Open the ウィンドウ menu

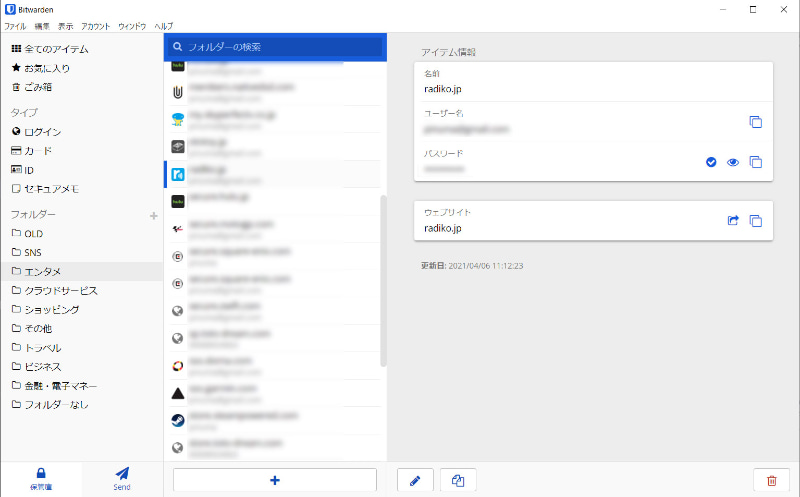coord(132,26)
